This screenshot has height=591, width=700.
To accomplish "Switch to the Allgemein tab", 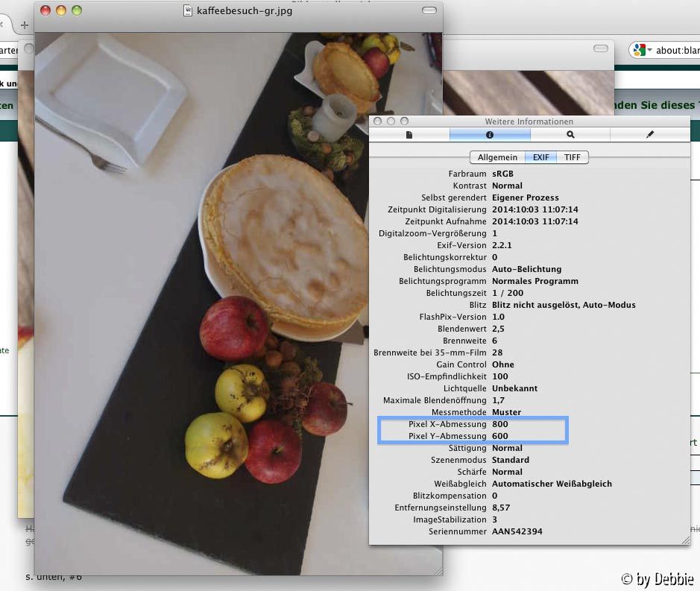I will (x=497, y=157).
